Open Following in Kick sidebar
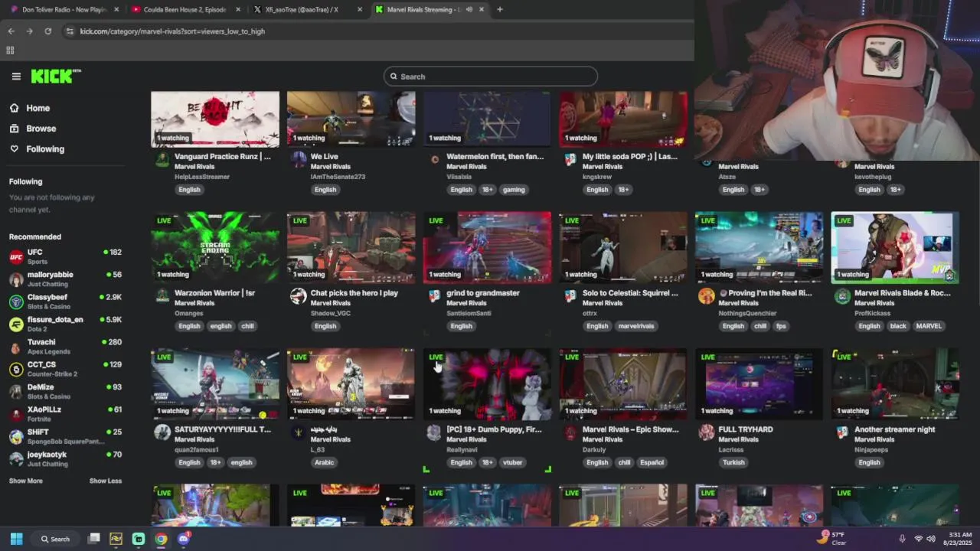The width and height of the screenshot is (980, 551). tap(45, 148)
